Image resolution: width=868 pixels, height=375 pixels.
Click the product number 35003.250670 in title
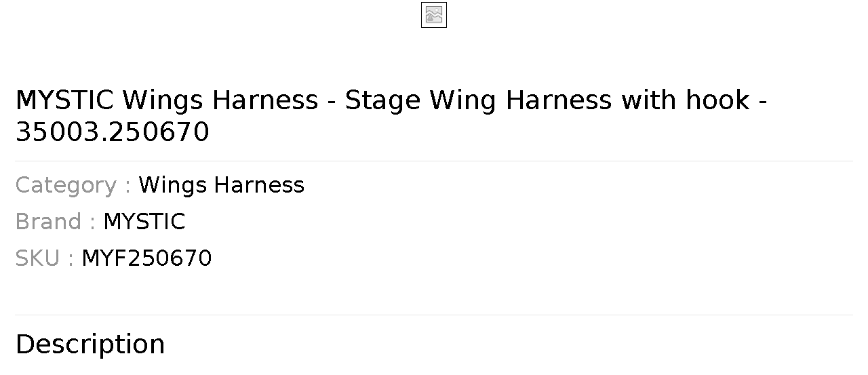[x=113, y=132]
